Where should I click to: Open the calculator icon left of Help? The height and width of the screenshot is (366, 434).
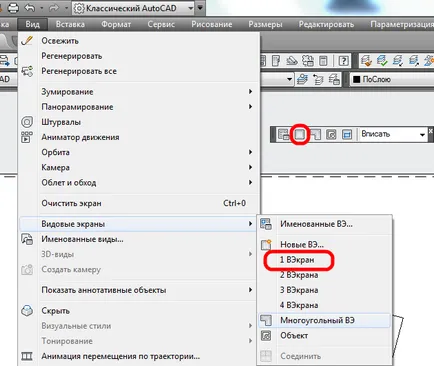point(323,61)
